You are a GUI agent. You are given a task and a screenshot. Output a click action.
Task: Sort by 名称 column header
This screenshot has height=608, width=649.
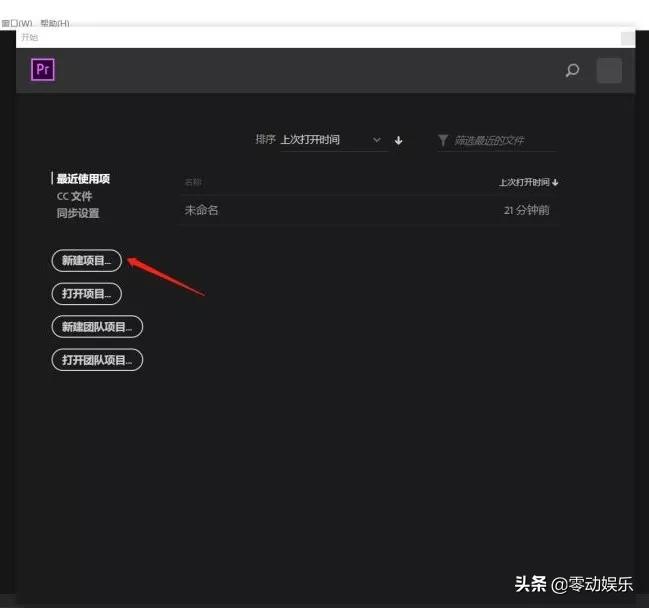coord(193,182)
